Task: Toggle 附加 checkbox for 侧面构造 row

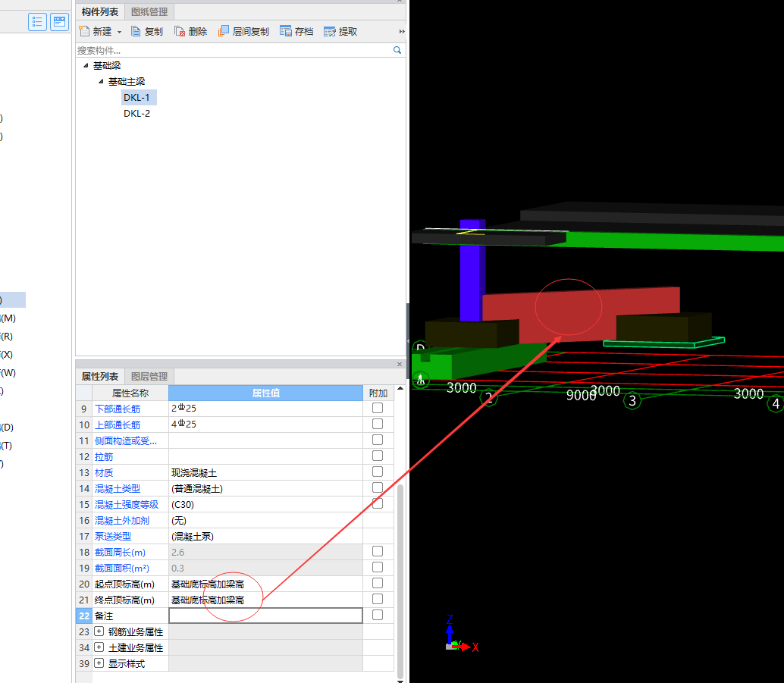Action: click(x=378, y=440)
